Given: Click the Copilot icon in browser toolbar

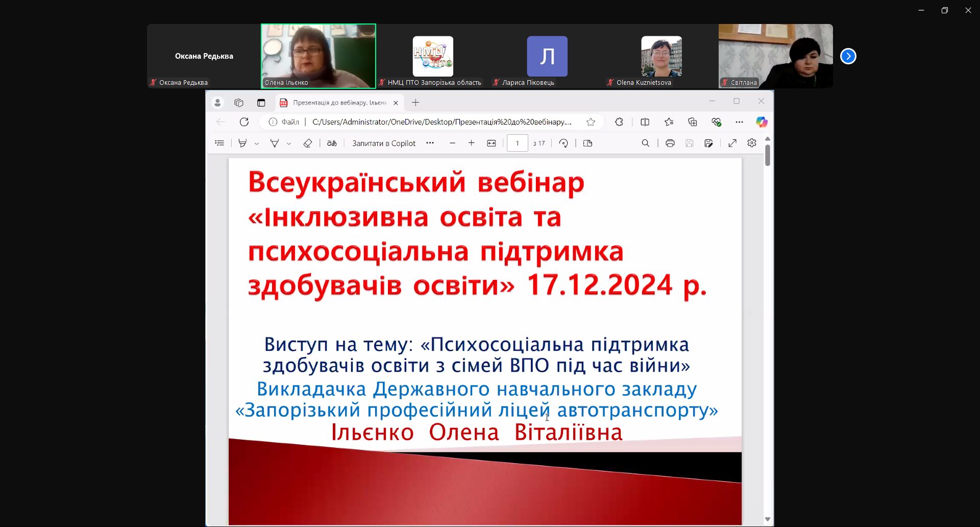Looking at the screenshot, I should [762, 122].
